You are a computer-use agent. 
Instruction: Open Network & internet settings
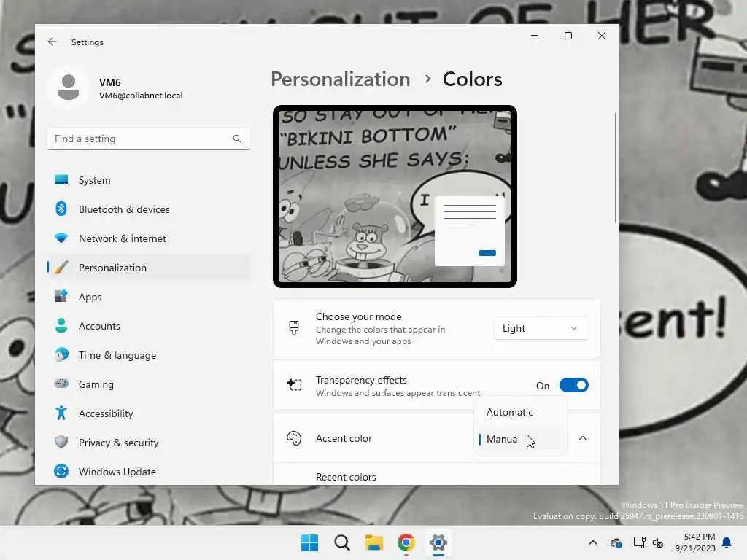[x=149, y=238]
